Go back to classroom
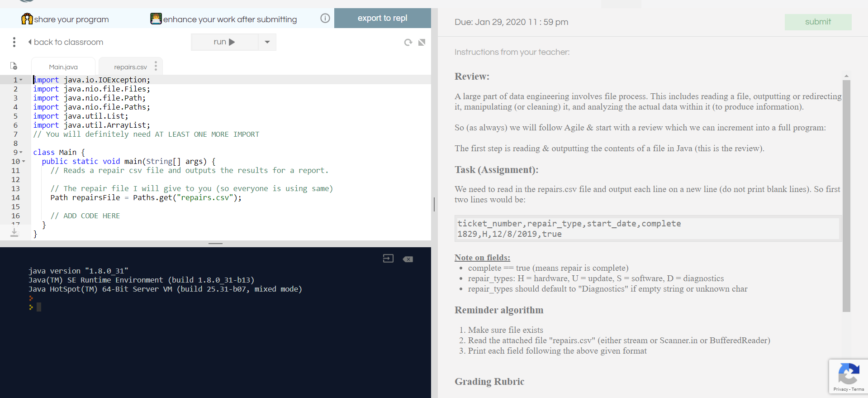The width and height of the screenshot is (868, 398). click(66, 42)
